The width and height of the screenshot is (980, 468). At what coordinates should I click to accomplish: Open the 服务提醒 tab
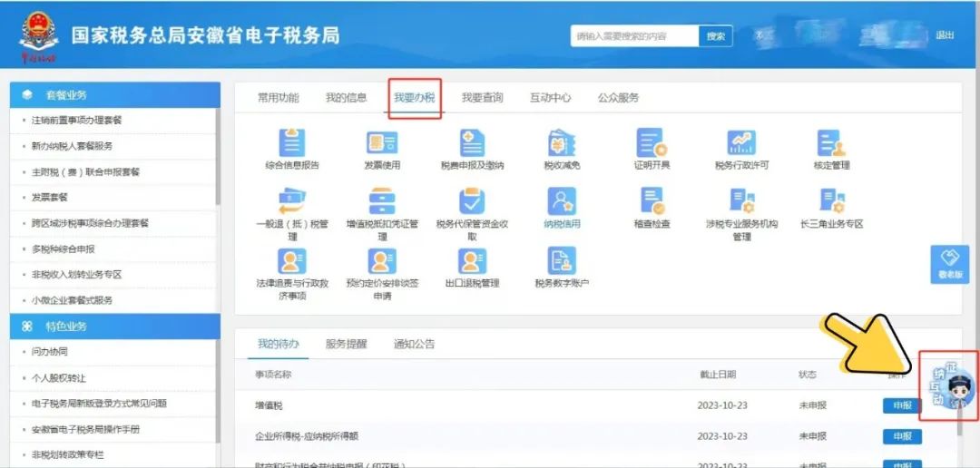point(346,344)
